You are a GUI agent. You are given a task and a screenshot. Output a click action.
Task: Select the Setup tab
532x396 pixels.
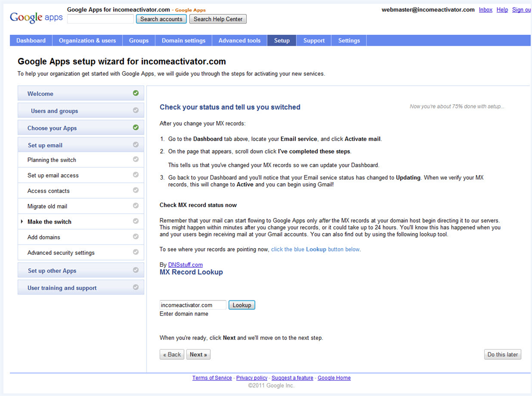tap(282, 40)
